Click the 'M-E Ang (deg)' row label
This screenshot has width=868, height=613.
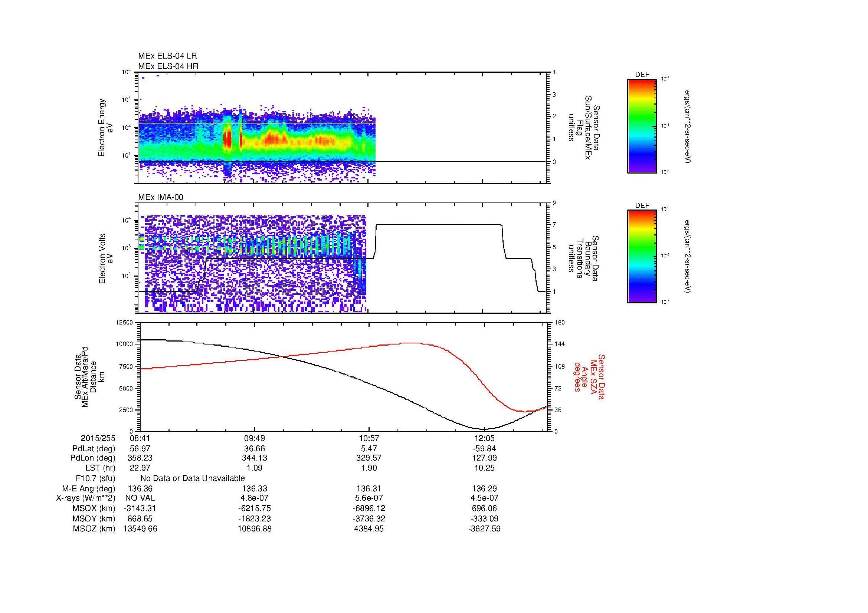pyautogui.click(x=89, y=489)
